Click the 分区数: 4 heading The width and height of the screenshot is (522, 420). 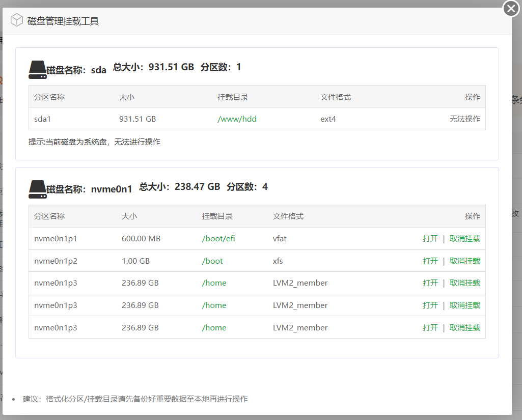click(x=248, y=187)
